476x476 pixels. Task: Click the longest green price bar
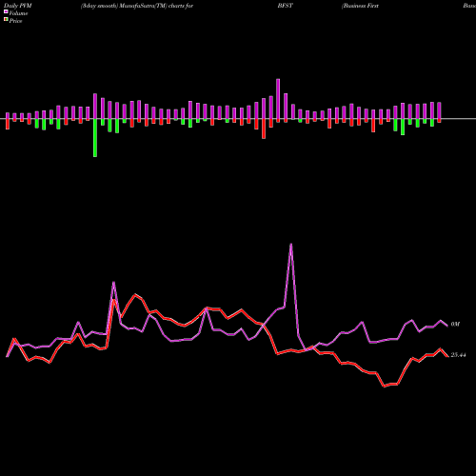pyautogui.click(x=95, y=138)
